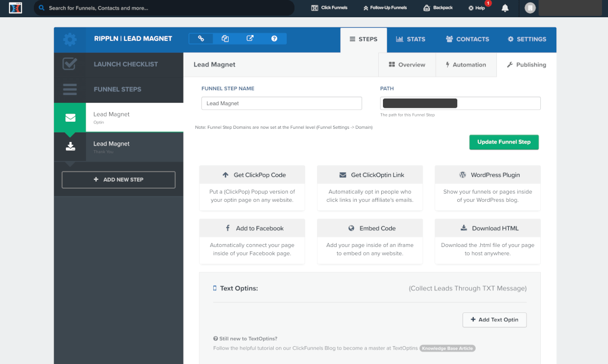Open the Click Funnels top menu
The image size is (608, 364).
(329, 8)
